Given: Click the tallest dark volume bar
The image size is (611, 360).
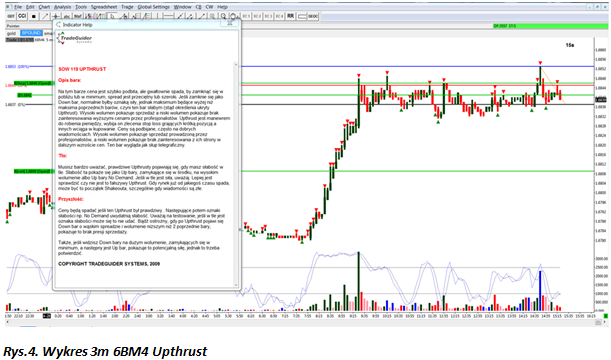Looking at the screenshot, I should (x=358, y=281).
